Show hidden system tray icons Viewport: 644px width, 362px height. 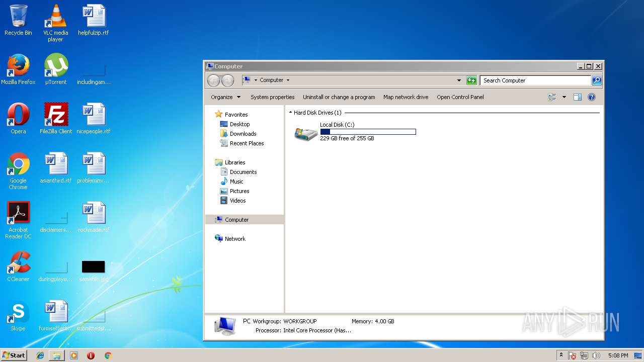point(561,355)
